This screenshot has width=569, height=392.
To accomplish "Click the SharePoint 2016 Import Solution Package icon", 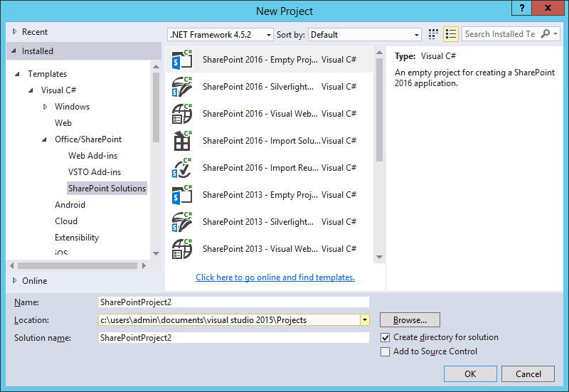I will click(x=182, y=141).
